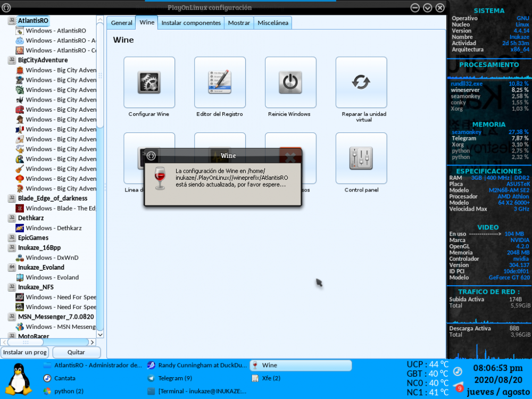The height and width of the screenshot is (399, 532).
Task: Click the Reinicie Windows power icon
Action: click(290, 82)
